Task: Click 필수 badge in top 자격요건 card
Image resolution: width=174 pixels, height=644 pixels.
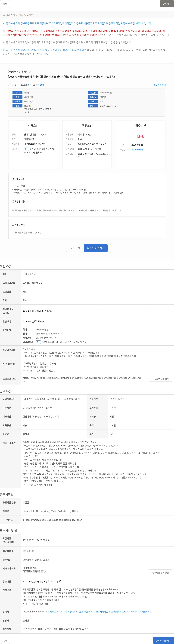Action: (26, 149)
